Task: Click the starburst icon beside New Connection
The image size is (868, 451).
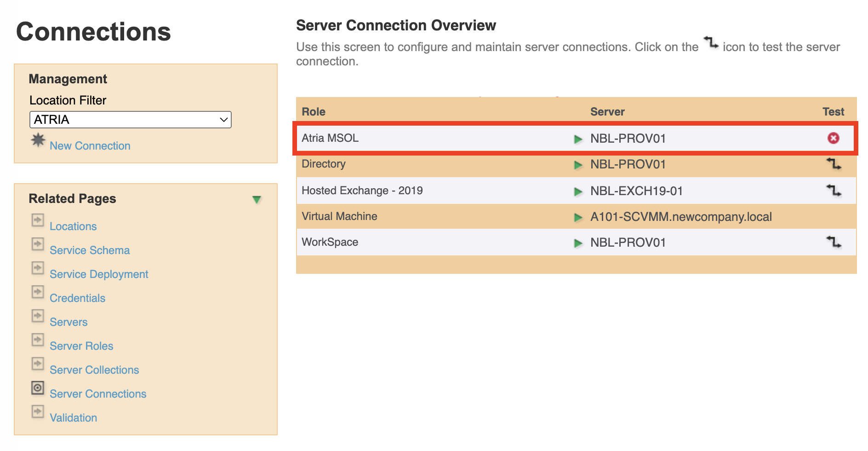Action: point(38,140)
